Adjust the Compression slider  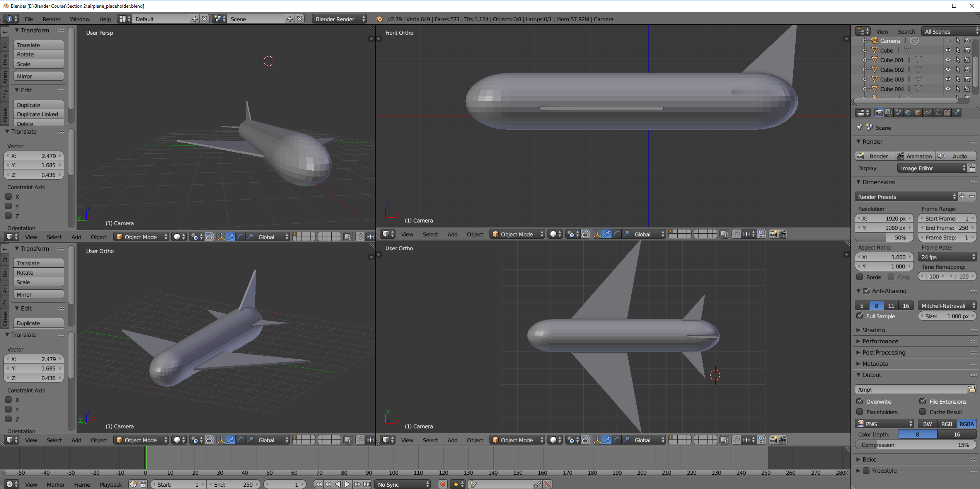coord(915,445)
